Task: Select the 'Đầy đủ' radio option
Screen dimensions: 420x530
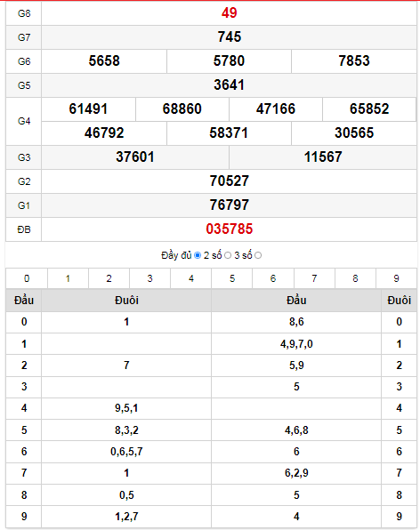Action: coord(198,255)
